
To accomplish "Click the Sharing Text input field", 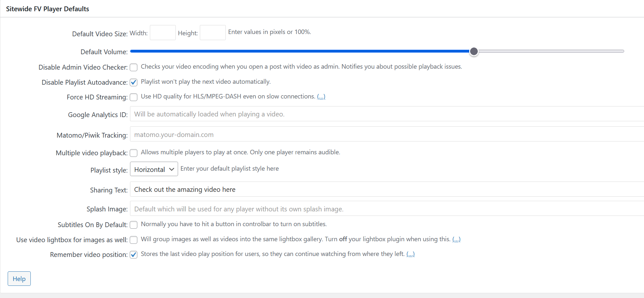I will 387,189.
